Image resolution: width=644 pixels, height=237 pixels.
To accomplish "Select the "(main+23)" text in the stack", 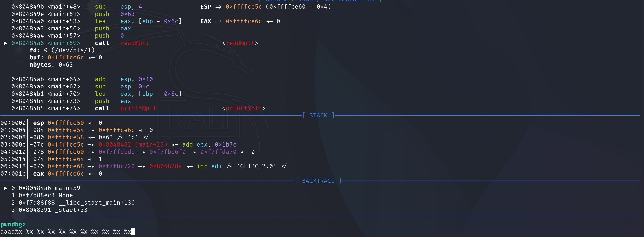I will (x=151, y=144).
